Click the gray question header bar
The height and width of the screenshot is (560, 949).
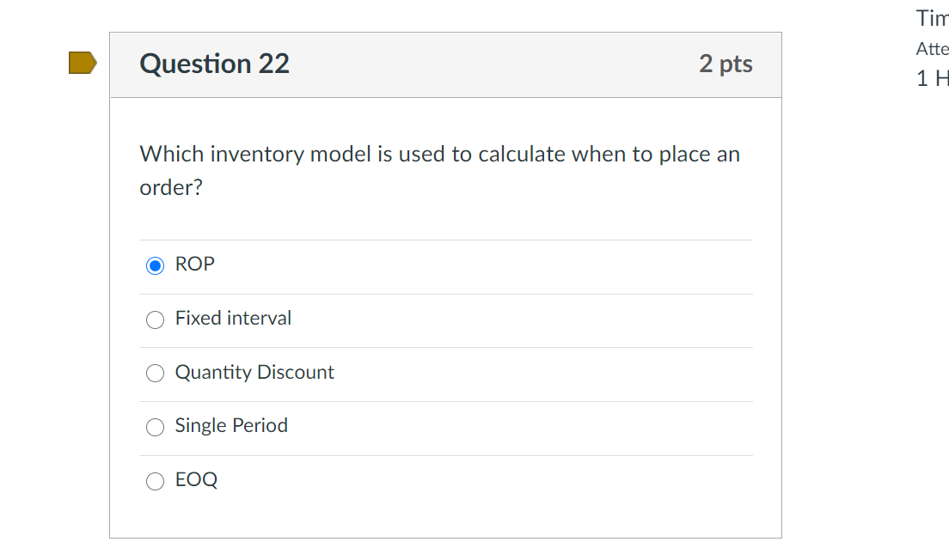[x=516, y=64]
